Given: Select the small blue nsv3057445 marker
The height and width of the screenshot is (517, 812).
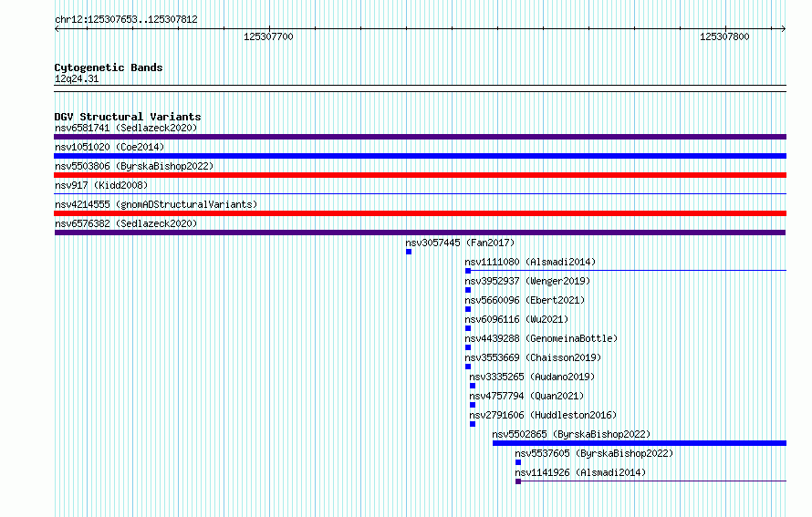Looking at the screenshot, I should [409, 252].
